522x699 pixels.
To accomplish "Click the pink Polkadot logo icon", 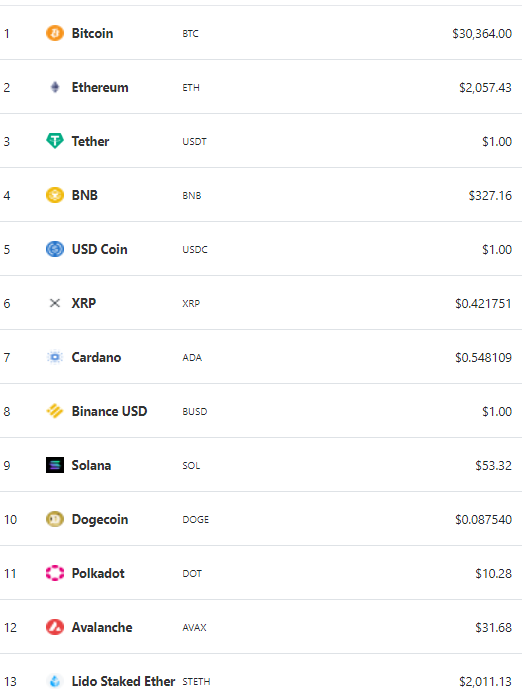I will coord(55,573).
